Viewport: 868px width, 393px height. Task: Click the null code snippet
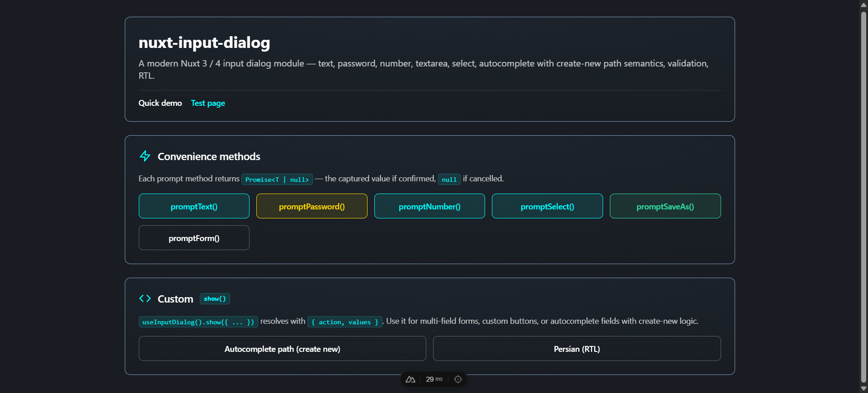(449, 180)
